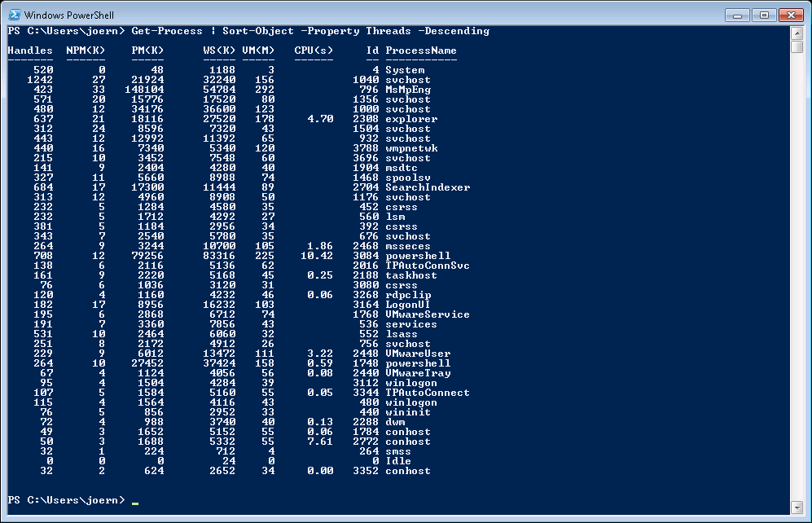Click the MsMpEng process name

tap(408, 90)
